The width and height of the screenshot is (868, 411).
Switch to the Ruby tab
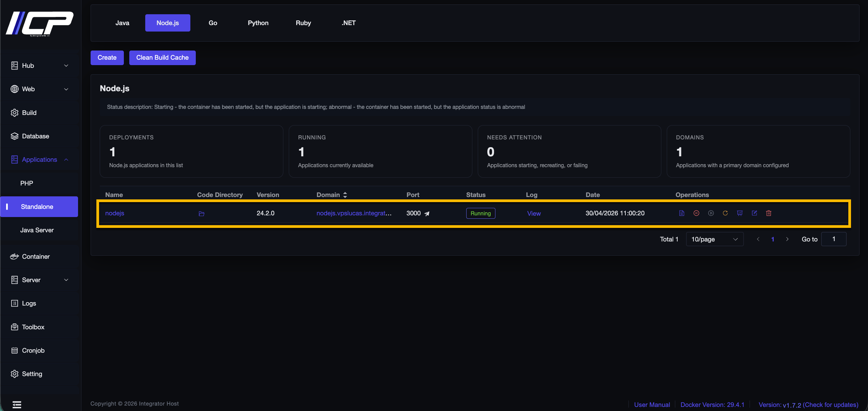(303, 23)
